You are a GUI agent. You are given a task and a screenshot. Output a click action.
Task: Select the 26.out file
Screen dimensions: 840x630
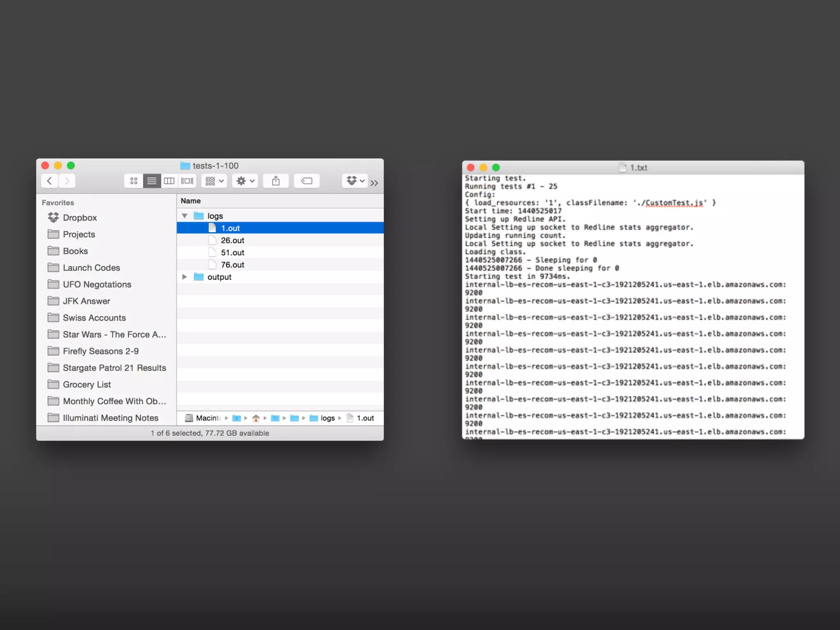click(x=232, y=240)
